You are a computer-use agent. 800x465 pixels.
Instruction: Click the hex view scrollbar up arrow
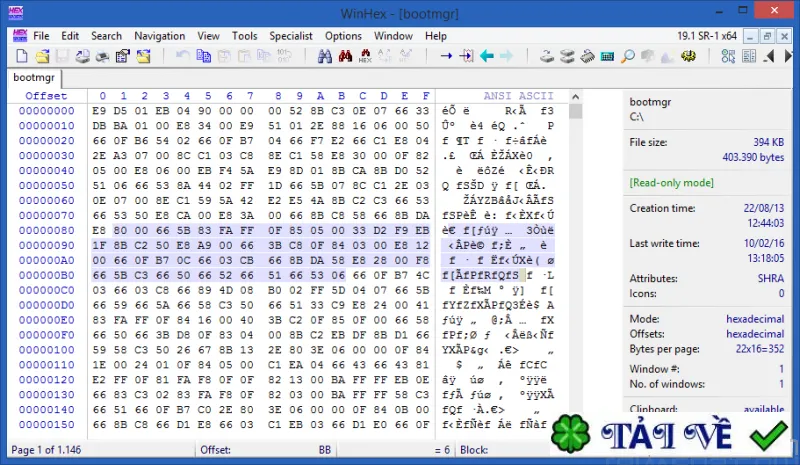pos(576,96)
